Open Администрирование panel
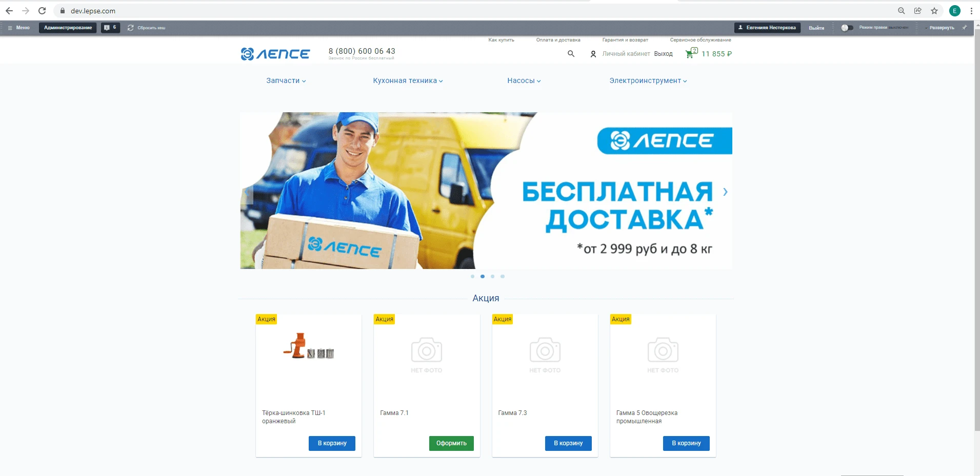Screen dimensions: 980x476 click(x=68, y=28)
